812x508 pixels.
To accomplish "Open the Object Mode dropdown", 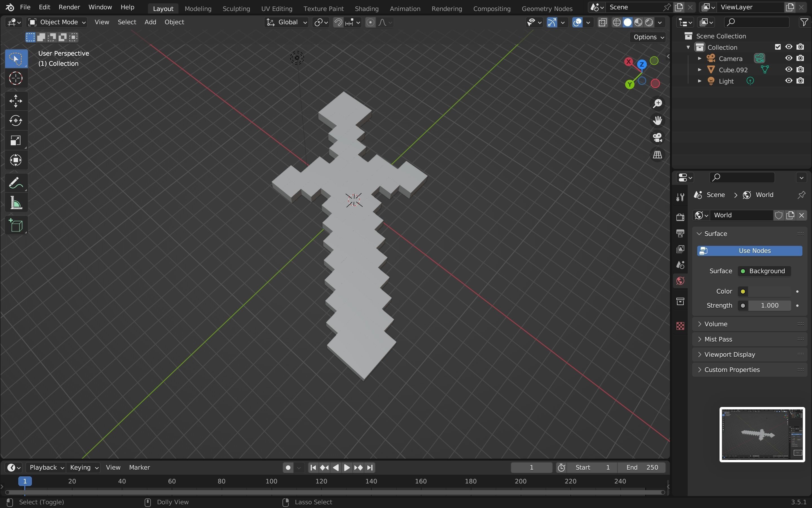I will pyautogui.click(x=57, y=22).
